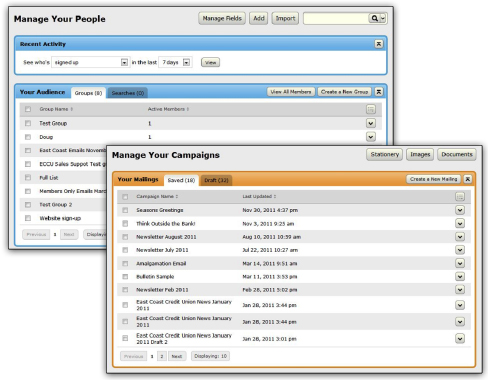Check the Full List group checkbox
488x380 pixels.
28,177
